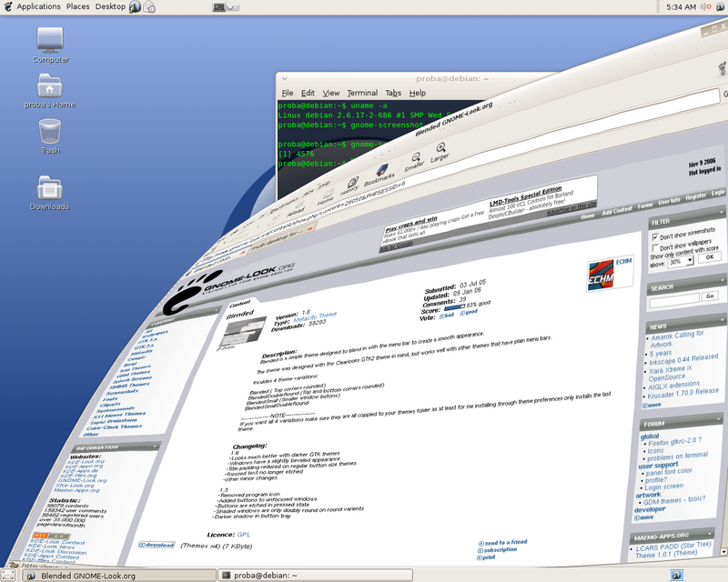Open the Desktop menu in the top panel
Viewport: 728px width, 582px height.
click(110, 6)
